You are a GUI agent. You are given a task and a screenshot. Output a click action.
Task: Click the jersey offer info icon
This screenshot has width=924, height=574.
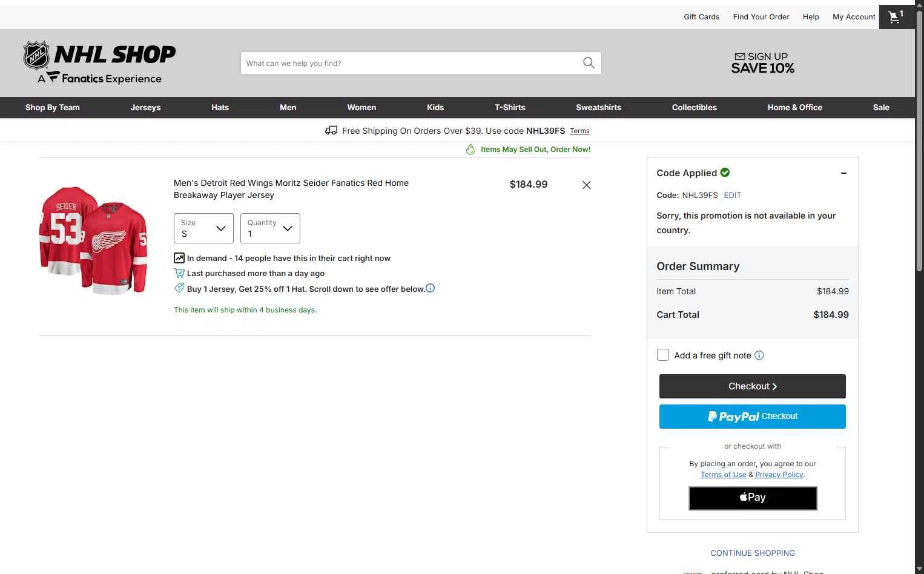coord(431,288)
